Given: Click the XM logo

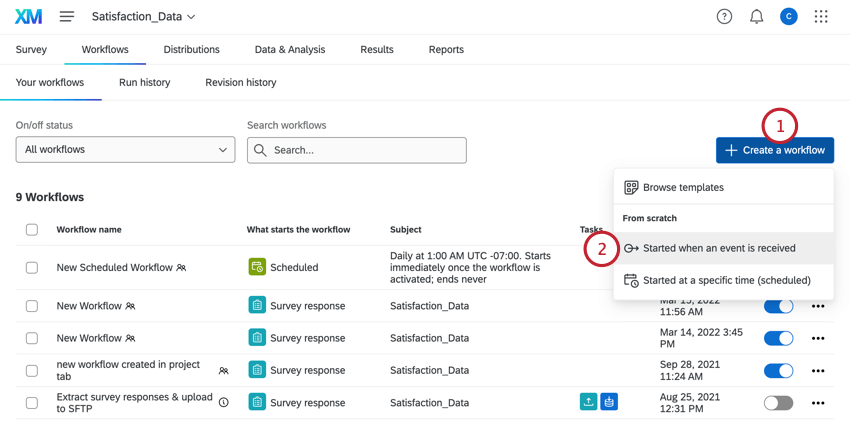Looking at the screenshot, I should click(29, 17).
